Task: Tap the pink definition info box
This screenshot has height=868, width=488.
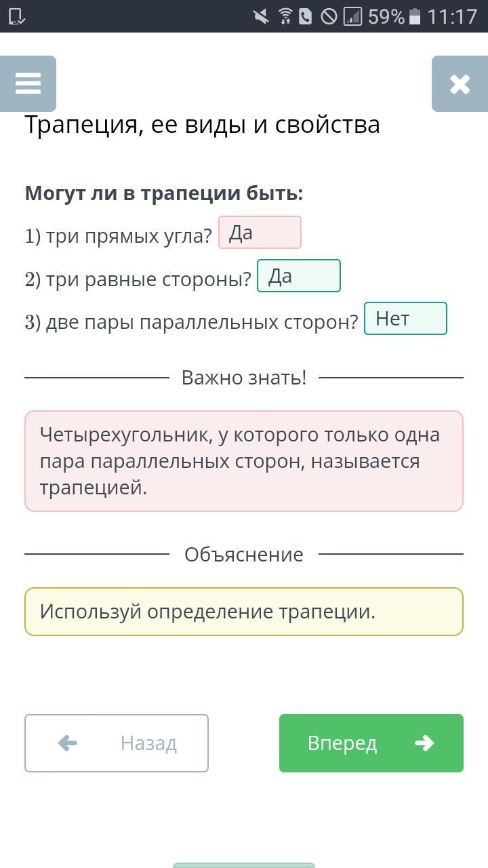Action: 244,461
